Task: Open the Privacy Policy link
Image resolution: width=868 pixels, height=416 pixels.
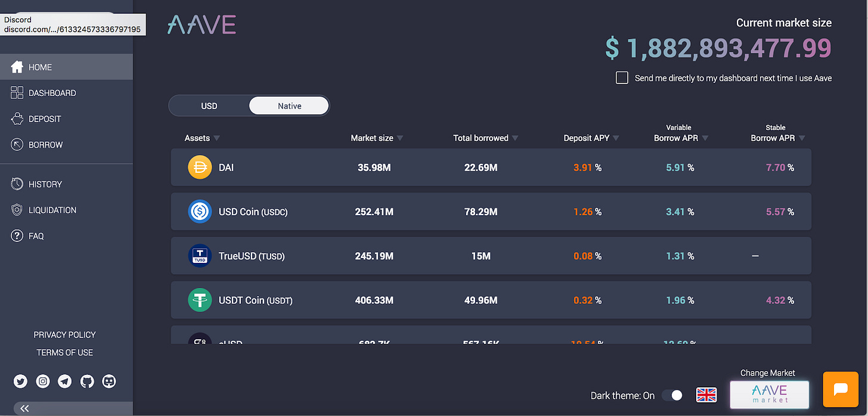Action: tap(64, 334)
